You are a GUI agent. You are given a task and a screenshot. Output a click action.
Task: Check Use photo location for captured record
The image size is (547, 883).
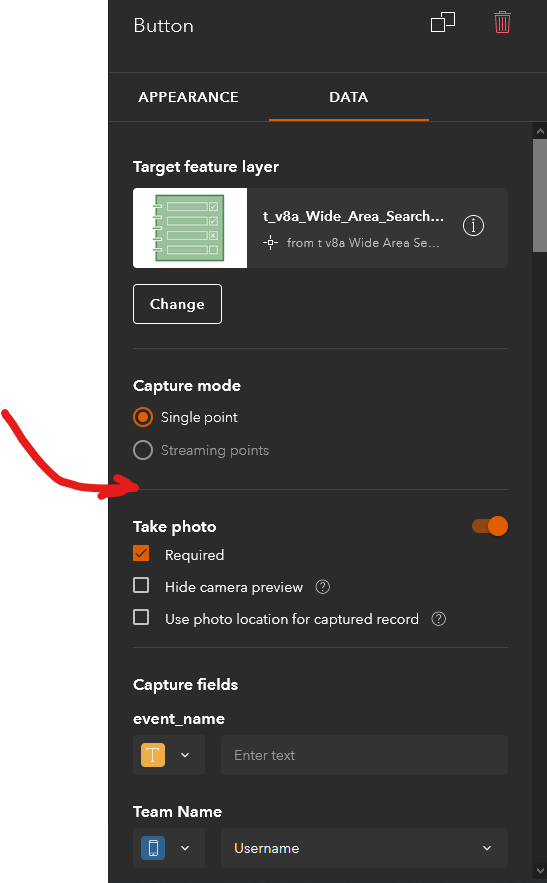point(141,617)
